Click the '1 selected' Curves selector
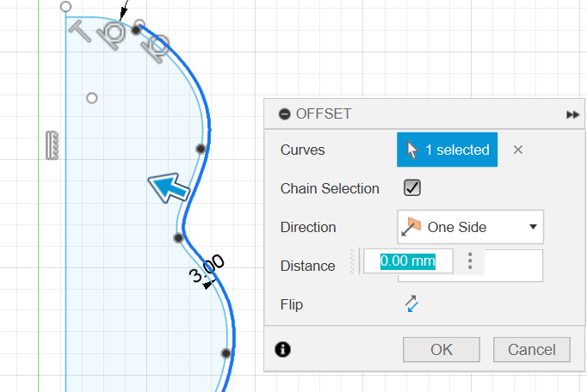The width and height of the screenshot is (587, 392). tap(448, 150)
